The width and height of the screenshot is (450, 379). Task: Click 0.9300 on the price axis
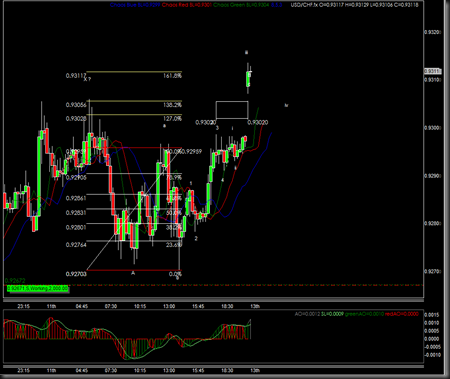coord(432,128)
